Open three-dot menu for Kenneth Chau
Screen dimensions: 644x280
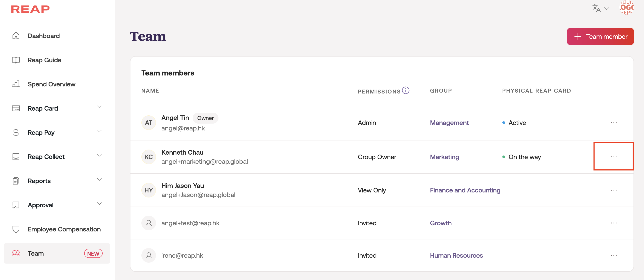[x=614, y=157]
